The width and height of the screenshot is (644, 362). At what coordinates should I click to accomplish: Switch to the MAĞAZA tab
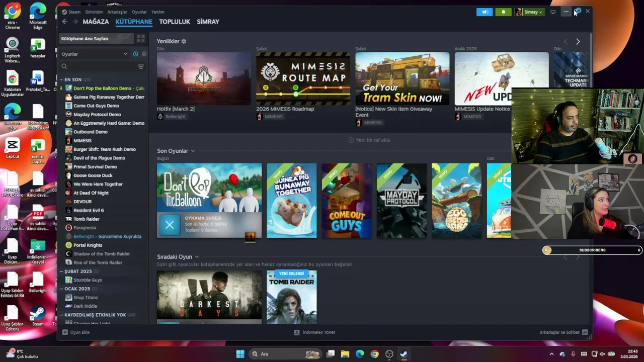(96, 22)
